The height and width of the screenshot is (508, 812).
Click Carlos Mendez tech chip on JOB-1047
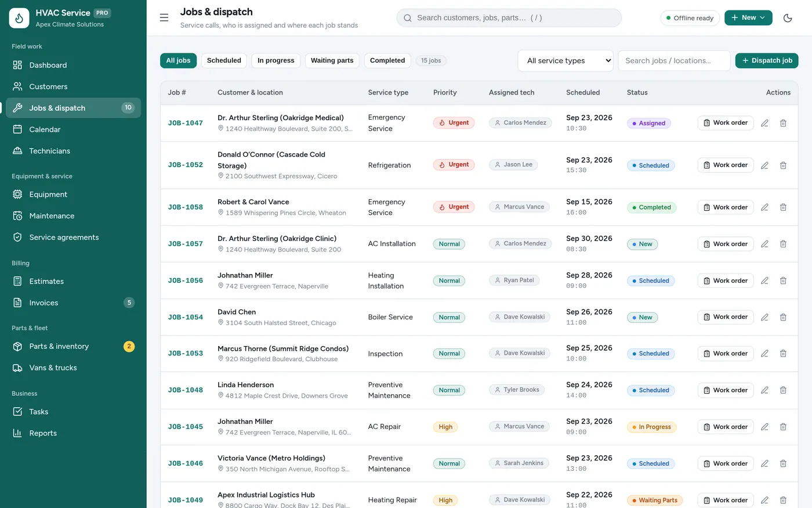point(520,123)
